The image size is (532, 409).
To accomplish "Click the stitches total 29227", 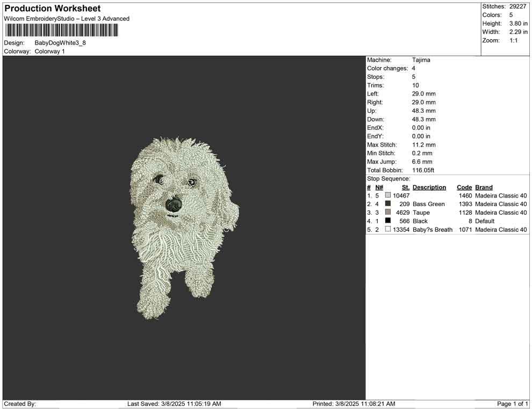I will pos(518,6).
